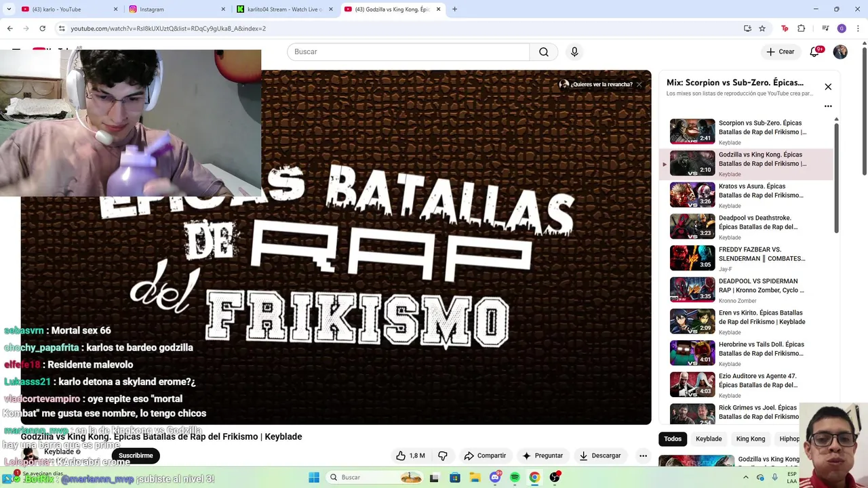Click the browser address bar URL
The height and width of the screenshot is (488, 868).
[168, 28]
